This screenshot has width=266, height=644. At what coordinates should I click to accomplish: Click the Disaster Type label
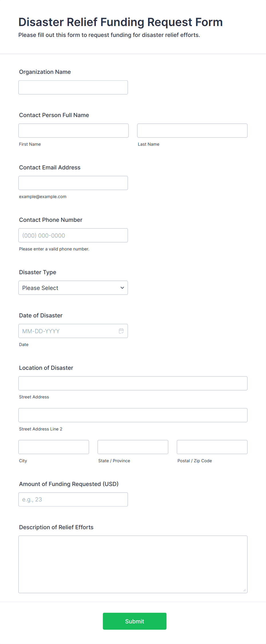pos(38,272)
